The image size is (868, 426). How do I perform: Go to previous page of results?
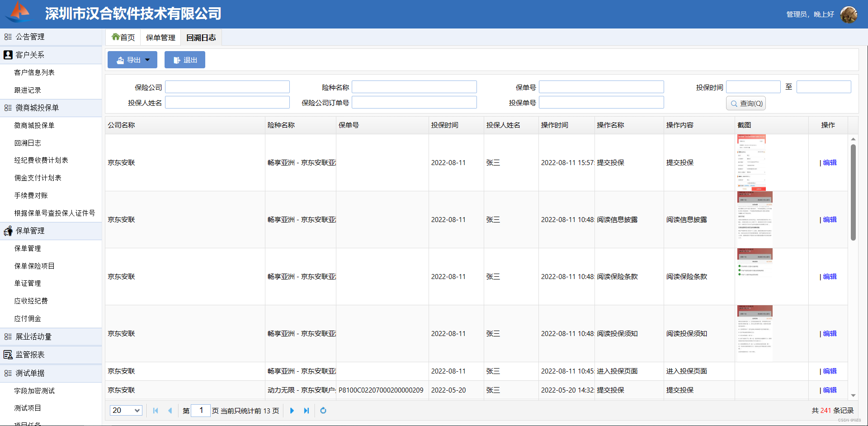pyautogui.click(x=170, y=411)
